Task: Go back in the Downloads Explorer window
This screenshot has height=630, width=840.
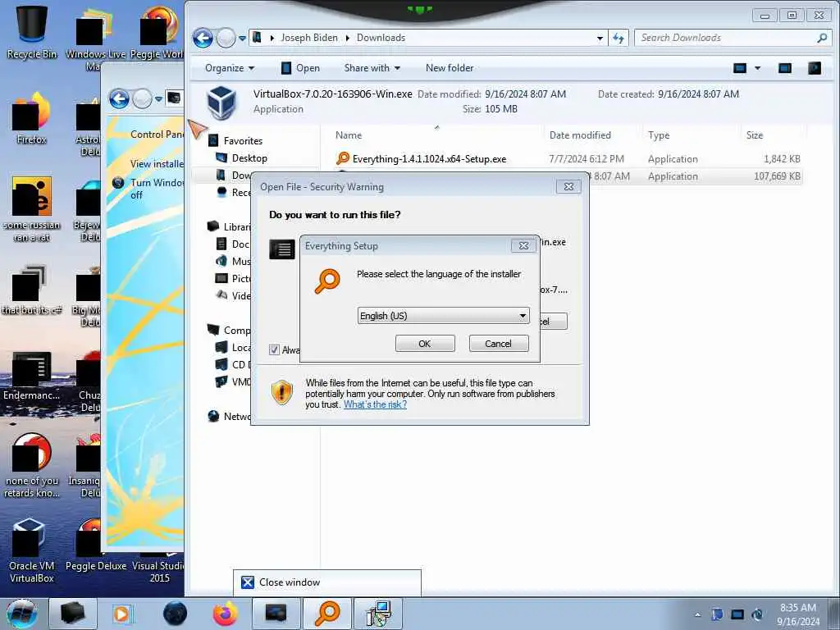Action: (x=203, y=38)
